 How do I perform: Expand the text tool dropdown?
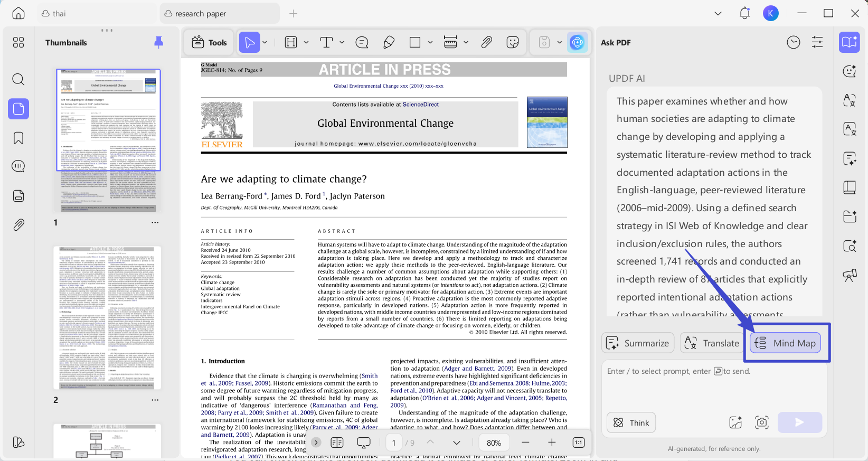point(342,42)
